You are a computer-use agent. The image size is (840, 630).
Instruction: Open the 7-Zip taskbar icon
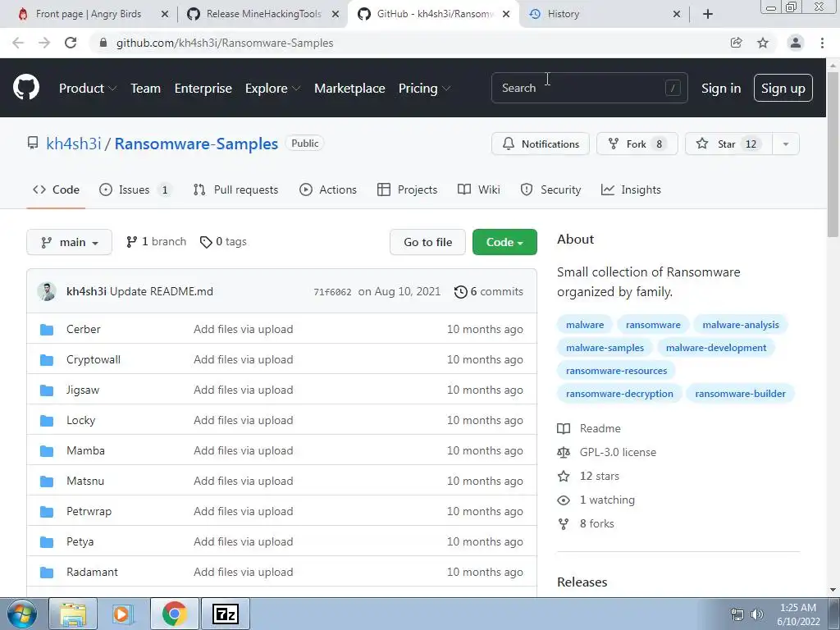[226, 614]
